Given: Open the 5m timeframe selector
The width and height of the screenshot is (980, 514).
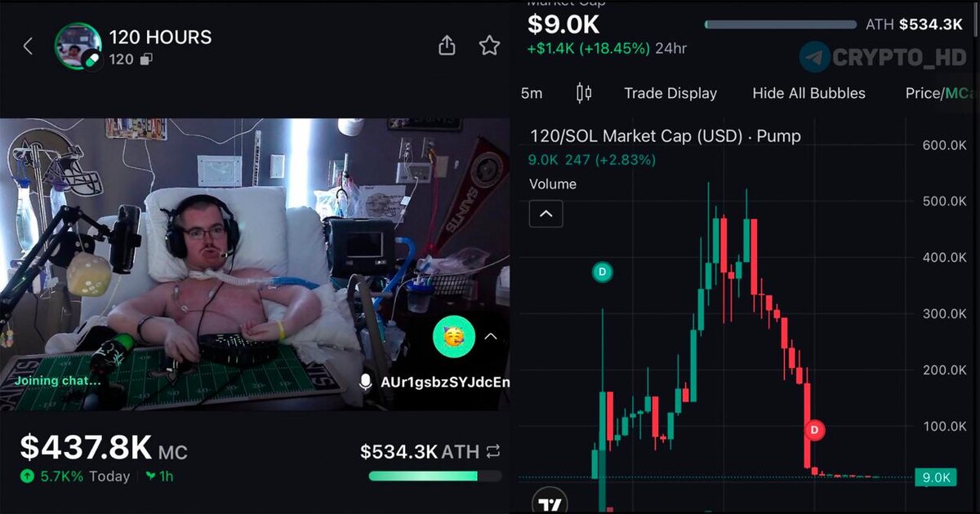Looking at the screenshot, I should pyautogui.click(x=532, y=93).
